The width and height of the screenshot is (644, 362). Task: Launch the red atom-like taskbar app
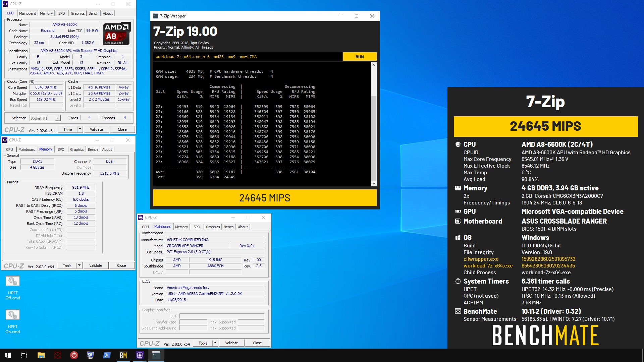[x=58, y=355]
